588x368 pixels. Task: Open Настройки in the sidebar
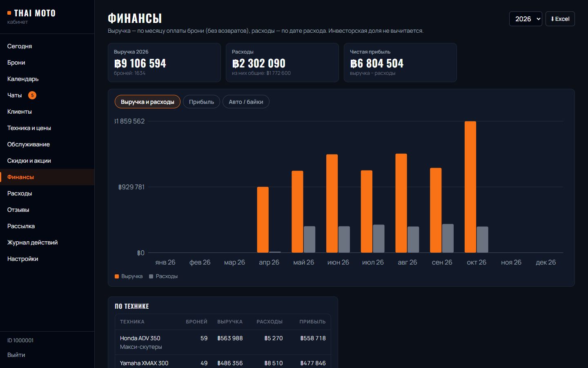point(47,259)
